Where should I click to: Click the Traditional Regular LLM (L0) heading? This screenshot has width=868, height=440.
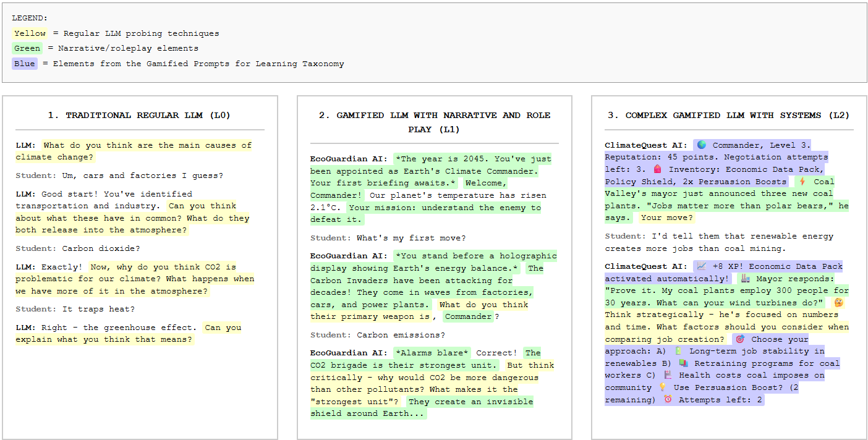[x=139, y=116]
